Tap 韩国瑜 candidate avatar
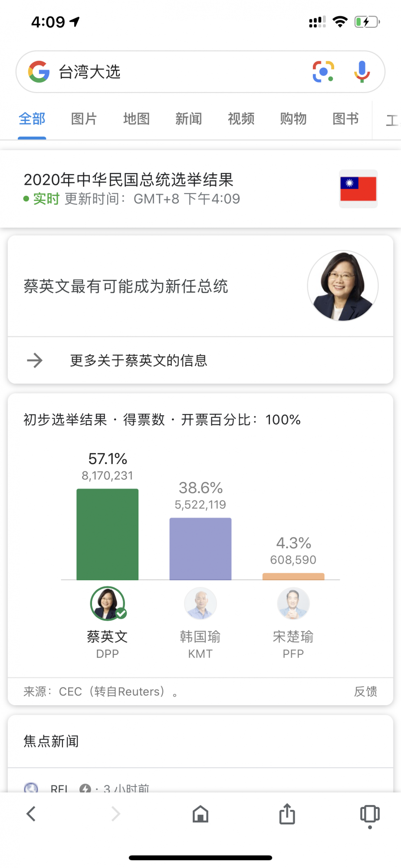Image resolution: width=401 pixels, height=868 pixels. [200, 603]
